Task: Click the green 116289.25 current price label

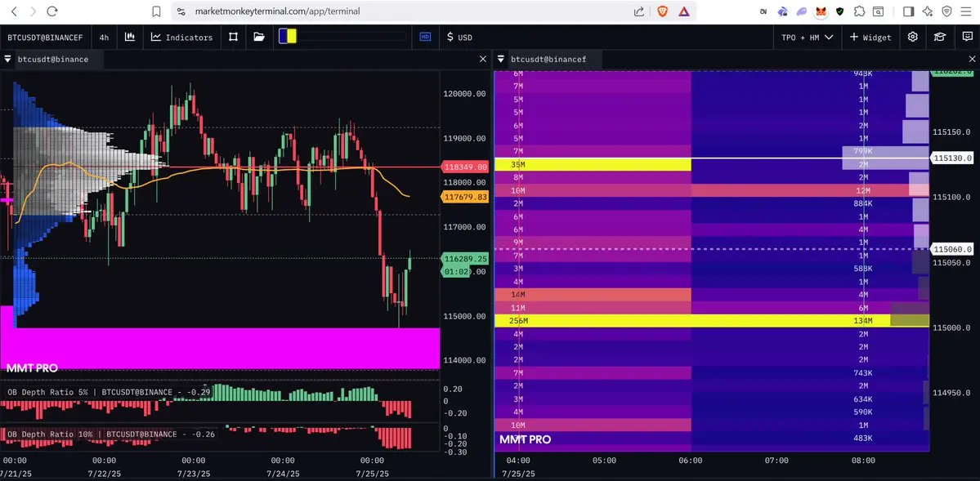Action: point(465,258)
